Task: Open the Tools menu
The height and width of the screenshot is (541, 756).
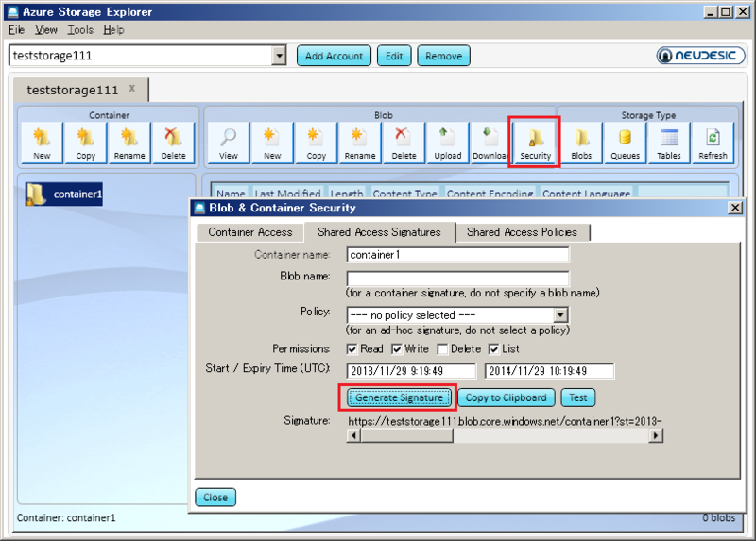Action: pyautogui.click(x=80, y=30)
